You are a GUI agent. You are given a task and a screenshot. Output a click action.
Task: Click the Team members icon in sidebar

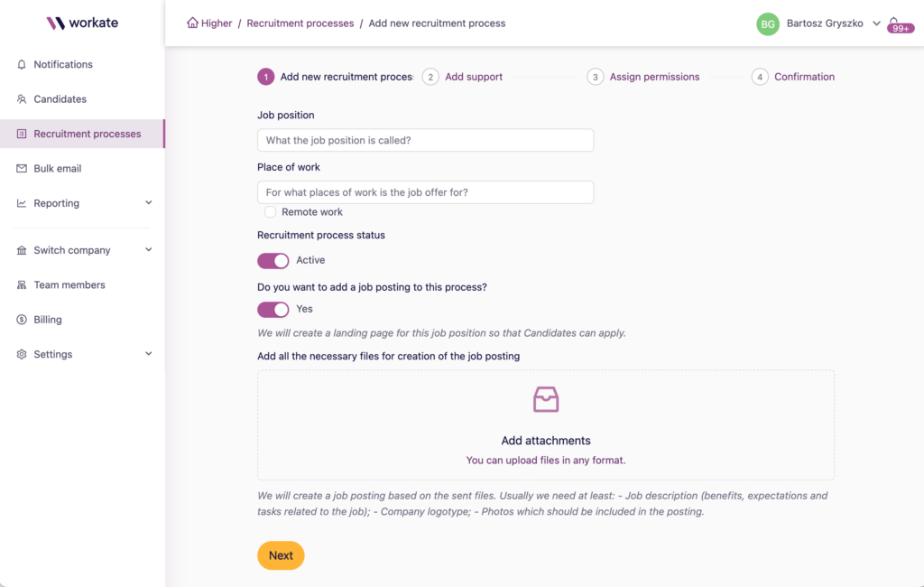click(22, 285)
